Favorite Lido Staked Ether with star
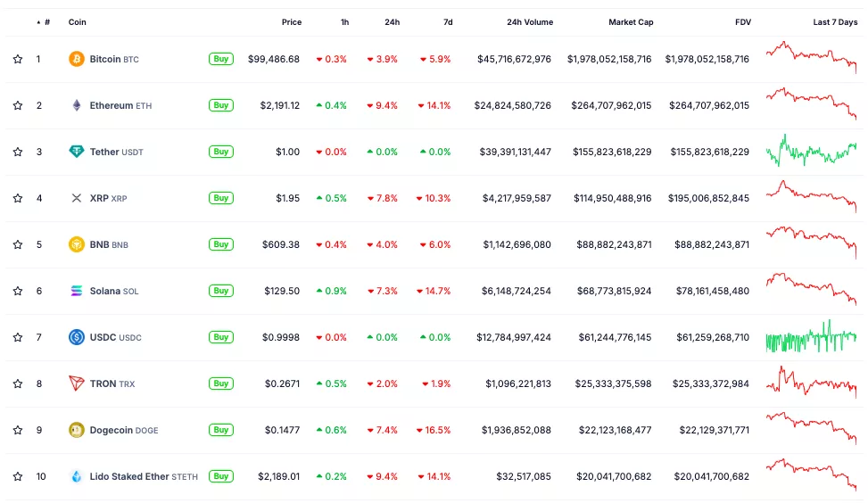 tap(18, 476)
